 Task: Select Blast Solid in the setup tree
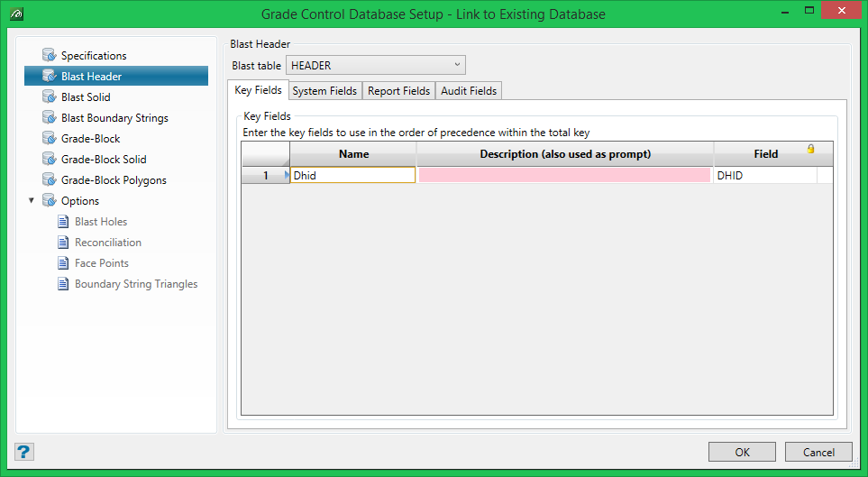click(x=86, y=97)
